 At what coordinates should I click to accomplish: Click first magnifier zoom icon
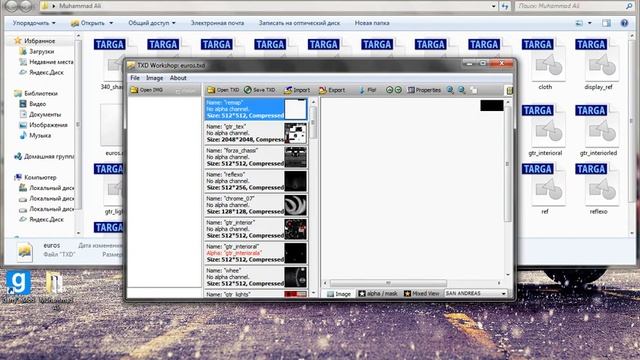(x=450, y=90)
